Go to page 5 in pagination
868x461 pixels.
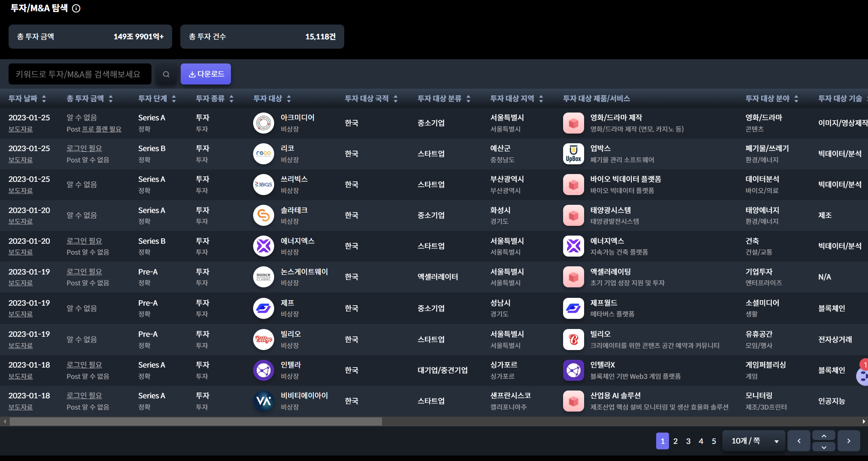(x=714, y=441)
